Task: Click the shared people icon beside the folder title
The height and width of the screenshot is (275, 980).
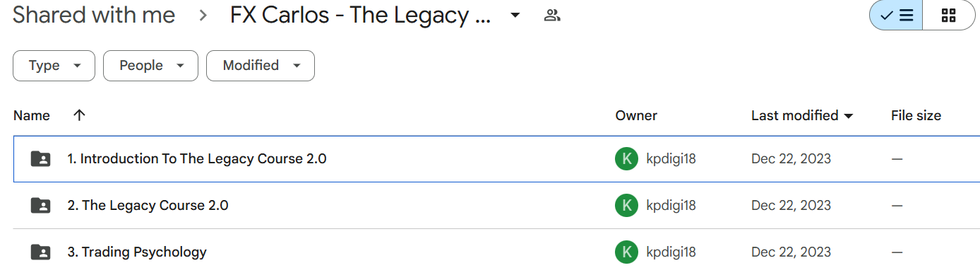Action: (552, 16)
